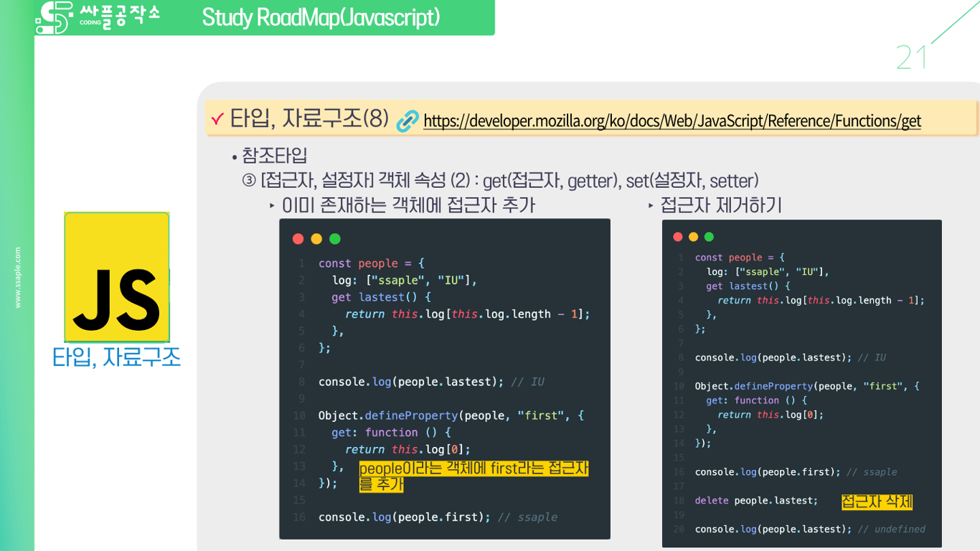
Task: Open the developer.mozilla.org get reference link
Action: point(672,121)
